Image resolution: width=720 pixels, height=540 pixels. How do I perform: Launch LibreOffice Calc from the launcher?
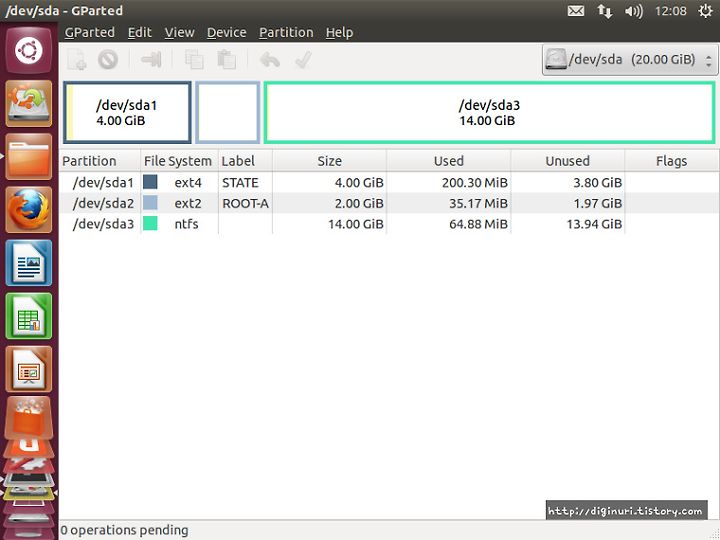click(28, 316)
